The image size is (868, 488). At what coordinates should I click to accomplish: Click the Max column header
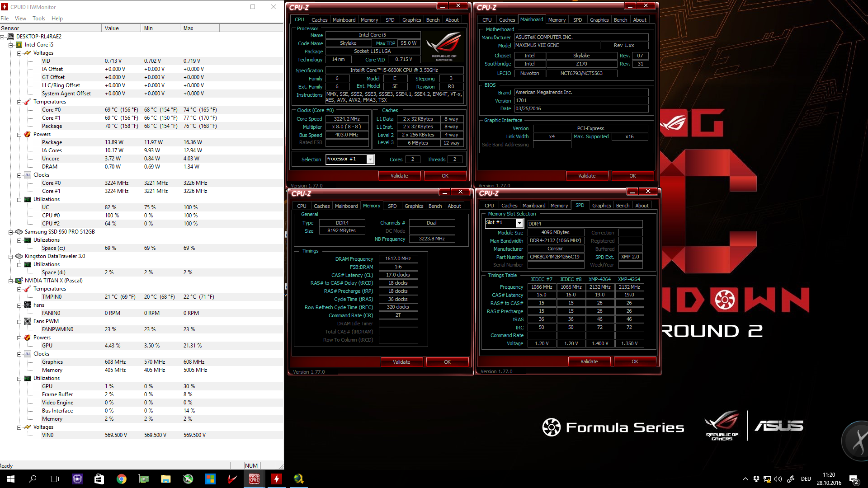click(200, 28)
